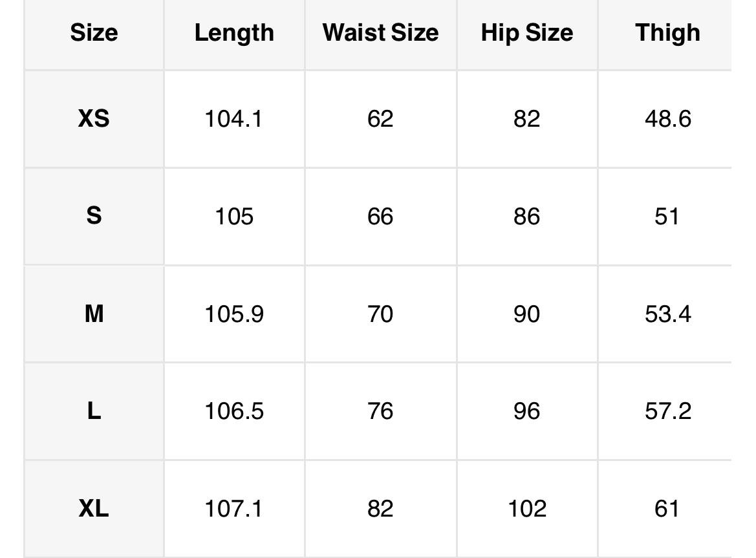The image size is (756, 558).
Task: Select the Waist Size column header
Action: click(380, 33)
